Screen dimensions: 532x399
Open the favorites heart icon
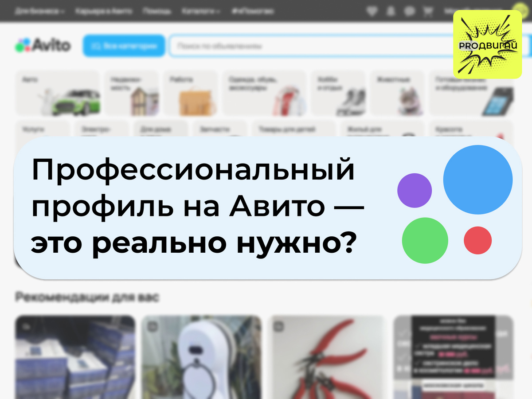tap(372, 11)
